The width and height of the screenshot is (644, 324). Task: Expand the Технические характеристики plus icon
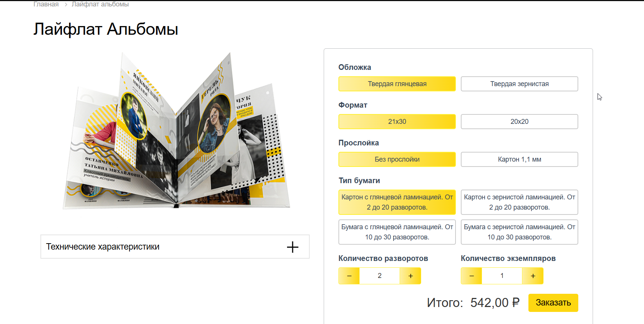tap(292, 247)
